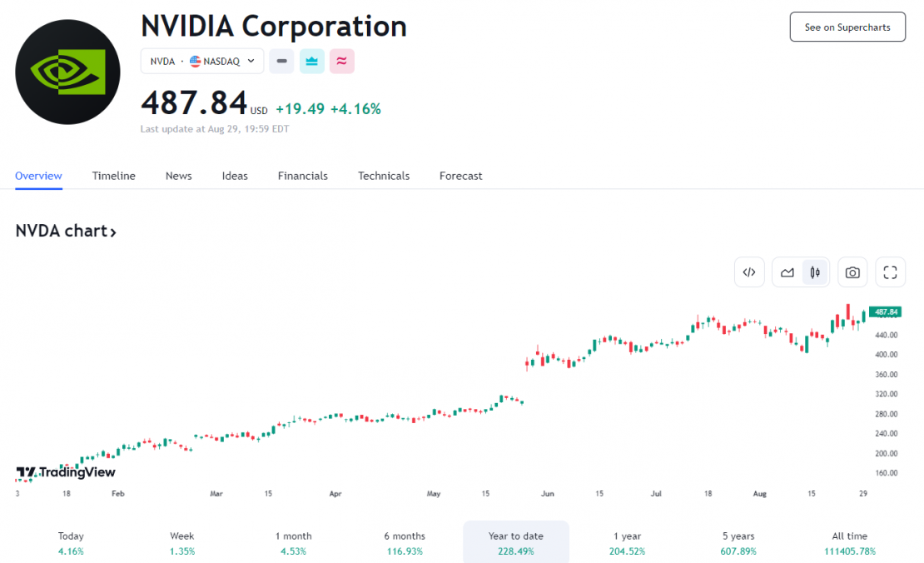
Task: Click the 487.84 price label on chart
Action: pos(885,311)
